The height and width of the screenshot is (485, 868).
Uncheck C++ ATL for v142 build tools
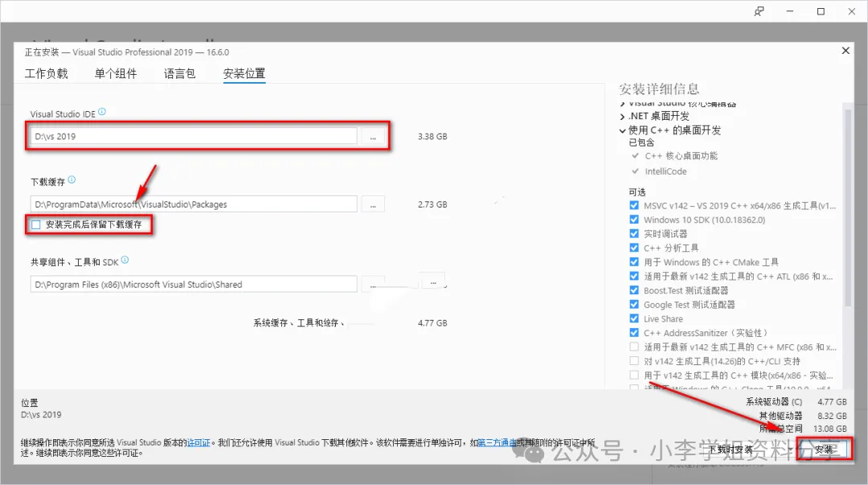[634, 276]
